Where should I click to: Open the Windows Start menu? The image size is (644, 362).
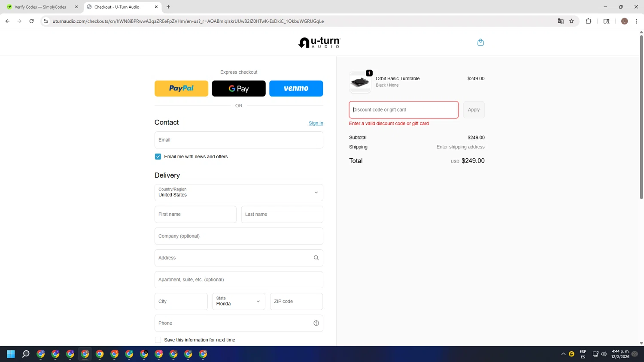pos(11,354)
